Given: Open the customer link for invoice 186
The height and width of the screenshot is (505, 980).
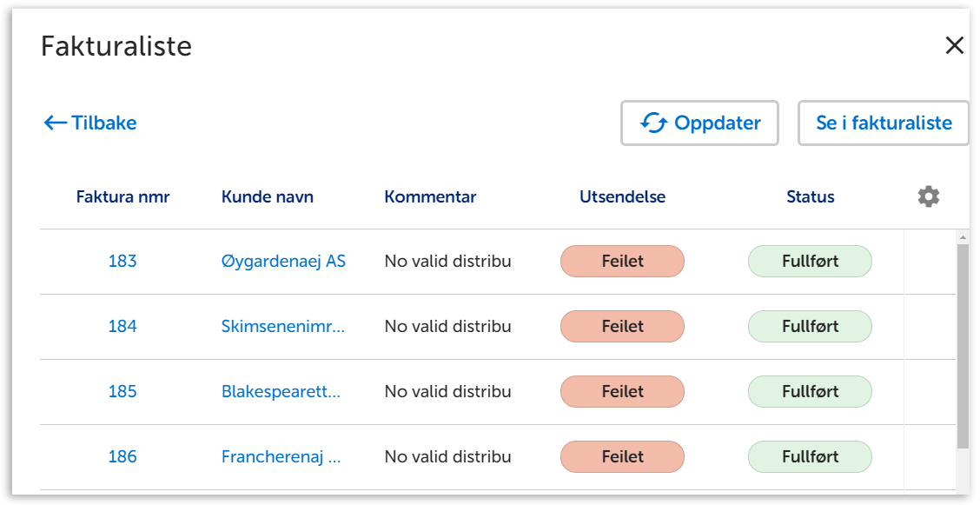Looking at the screenshot, I should 281,457.
